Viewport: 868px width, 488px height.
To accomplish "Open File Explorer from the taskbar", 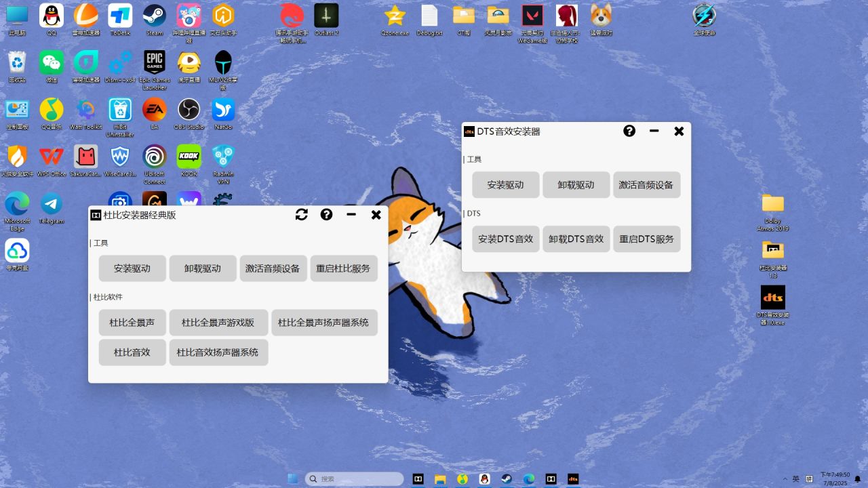I will point(440,479).
